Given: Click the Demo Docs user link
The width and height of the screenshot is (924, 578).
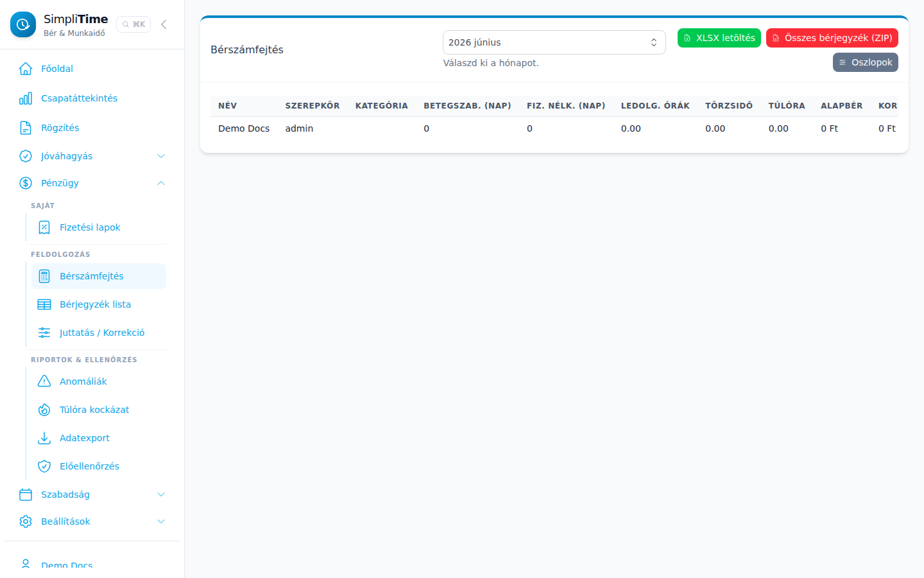Looking at the screenshot, I should point(67,566).
